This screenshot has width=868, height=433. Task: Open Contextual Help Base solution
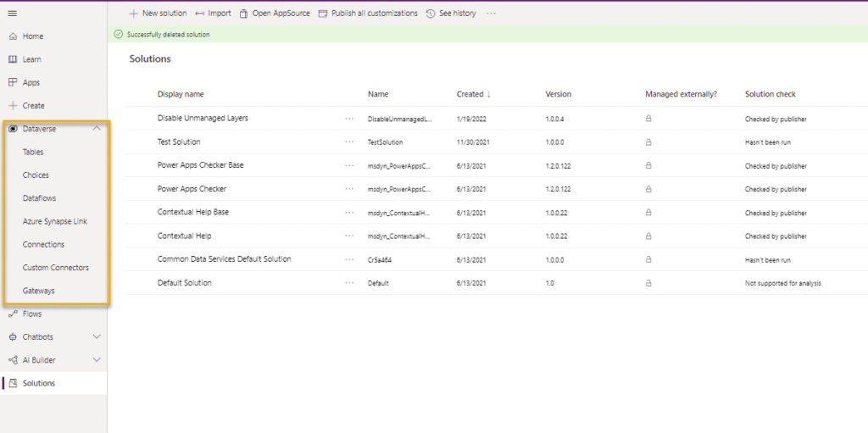pyautogui.click(x=193, y=212)
